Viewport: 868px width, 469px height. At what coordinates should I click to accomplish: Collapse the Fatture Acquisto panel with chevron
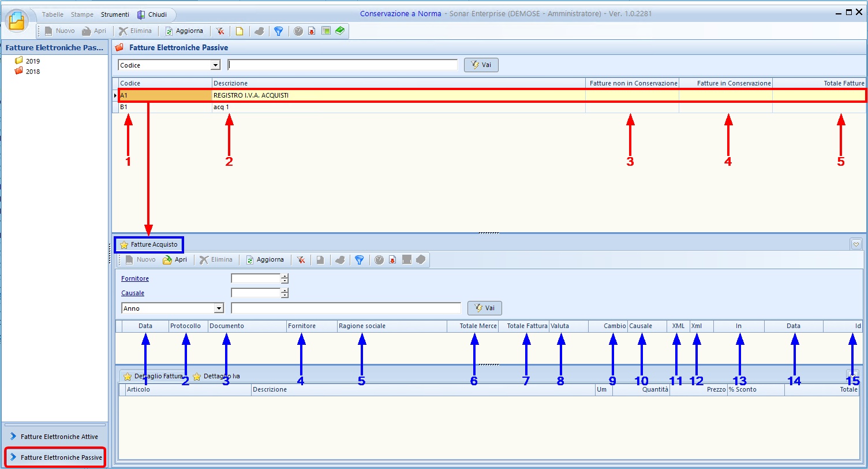click(x=856, y=244)
